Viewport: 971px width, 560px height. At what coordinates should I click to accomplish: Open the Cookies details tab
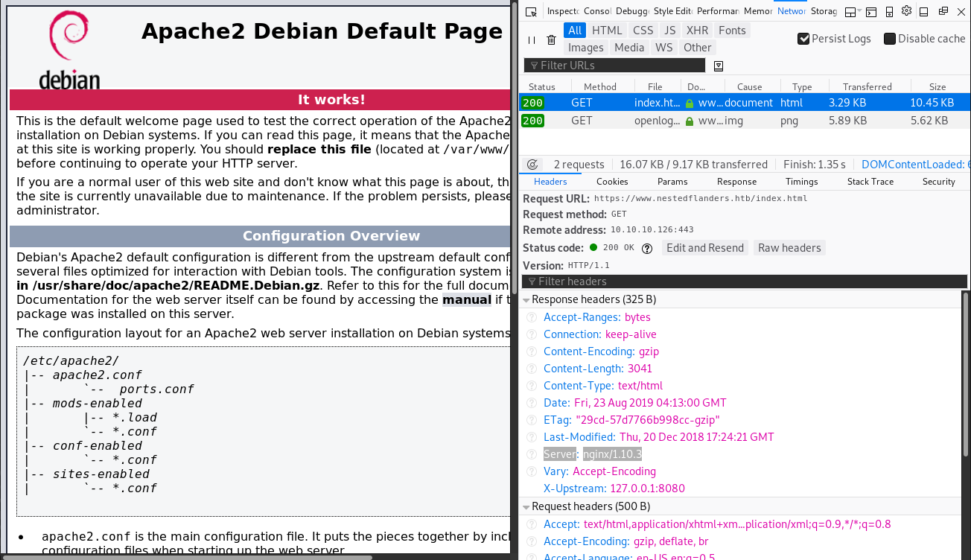(x=612, y=182)
